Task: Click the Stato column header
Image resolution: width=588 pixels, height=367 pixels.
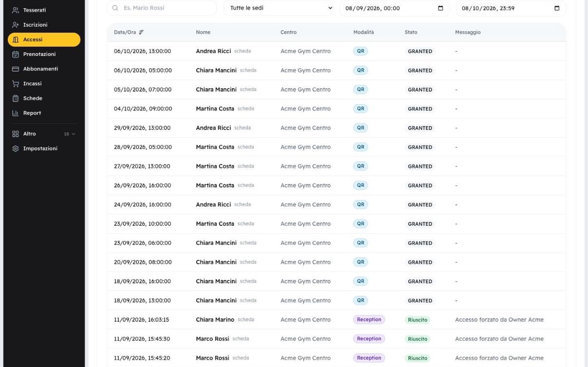Action: click(x=411, y=32)
